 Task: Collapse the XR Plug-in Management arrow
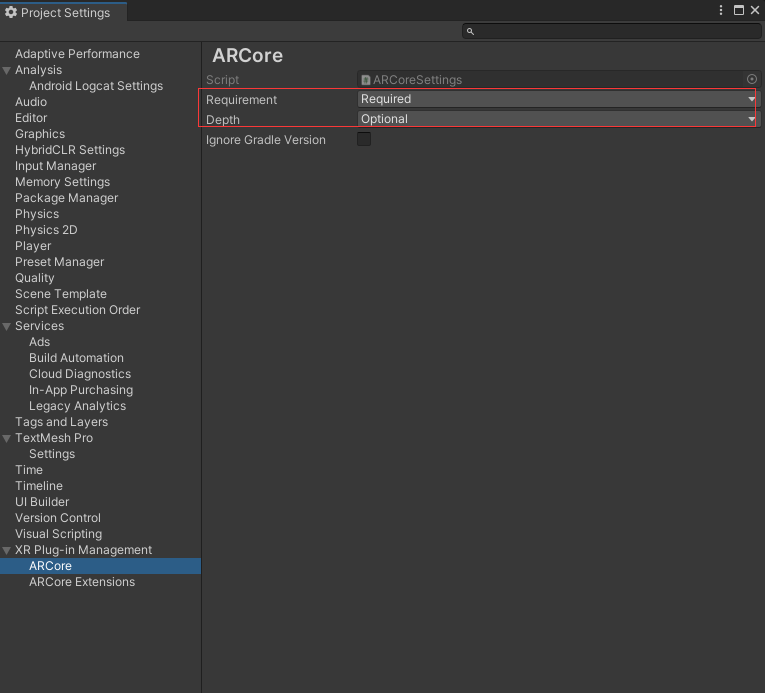tap(7, 550)
